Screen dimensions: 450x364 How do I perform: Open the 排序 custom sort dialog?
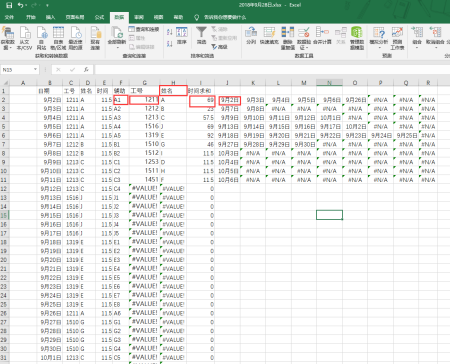[x=182, y=36]
